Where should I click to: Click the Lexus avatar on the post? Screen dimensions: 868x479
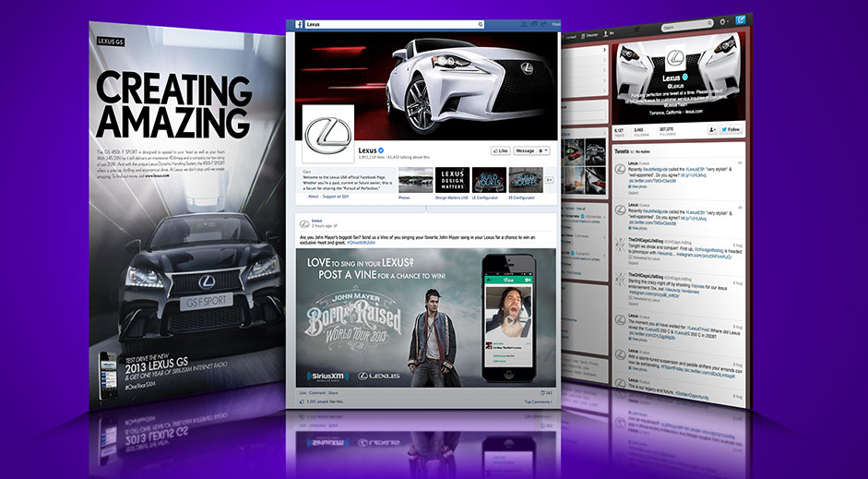pyautogui.click(x=303, y=223)
